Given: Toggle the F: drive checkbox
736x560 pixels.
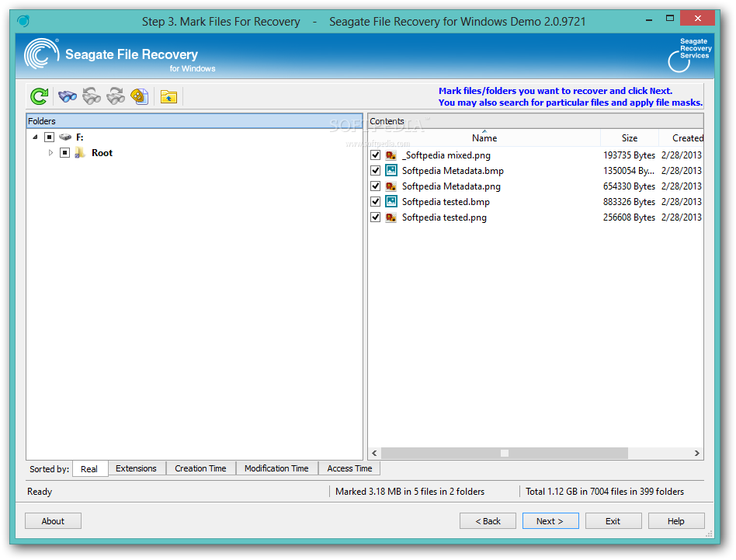Looking at the screenshot, I should [x=49, y=137].
